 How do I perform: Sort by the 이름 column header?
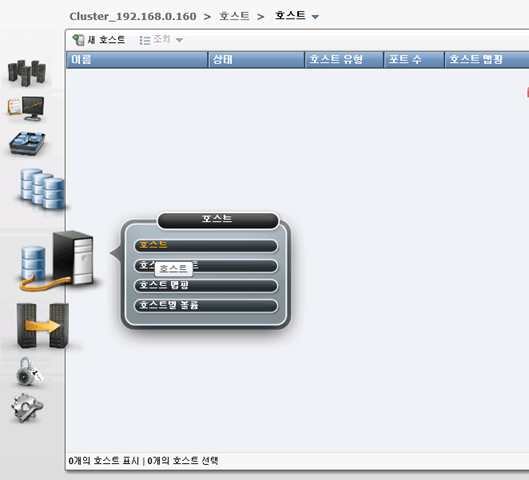point(137,60)
